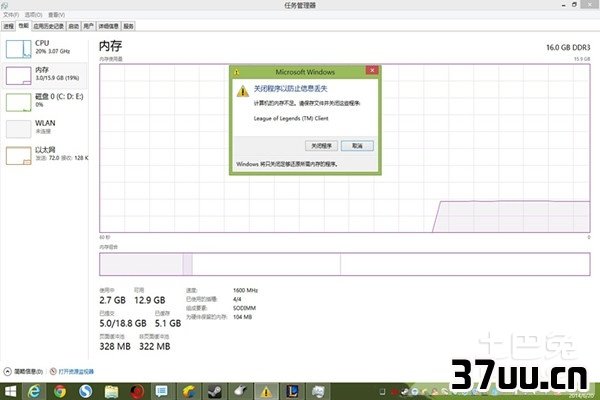Click the 关闭程序以防止信息丢失 heading
This screenshot has height=400, width=600.
coord(290,89)
